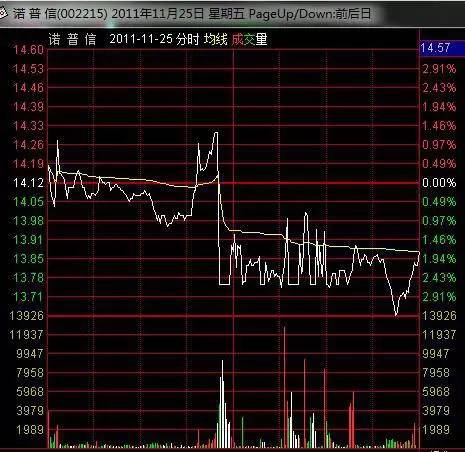This screenshot has height=452, width=465.
Task: Click the 诺普信(002215) title text
Action: 60,14
